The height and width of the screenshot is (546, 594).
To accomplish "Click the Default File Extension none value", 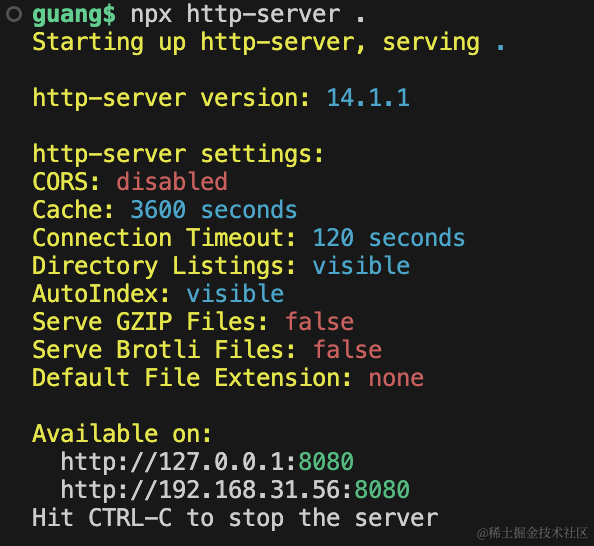I will click(396, 378).
